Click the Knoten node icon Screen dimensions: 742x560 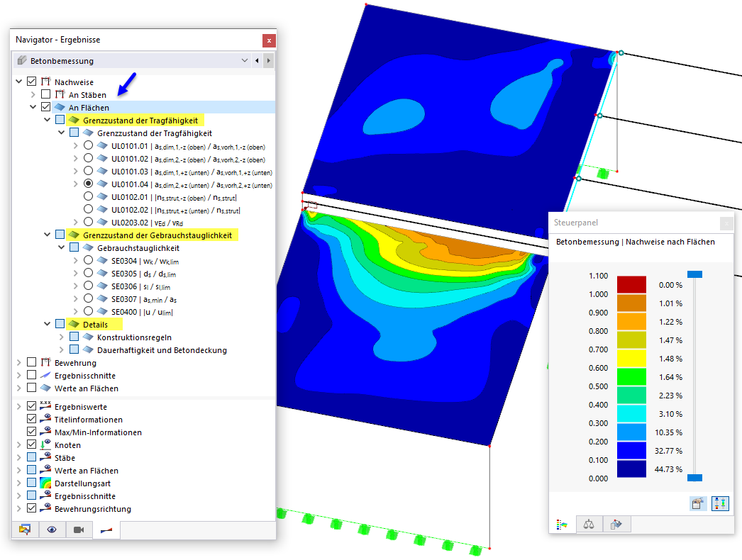click(x=45, y=445)
